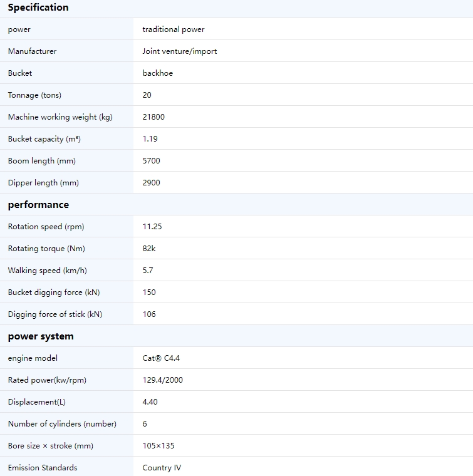The image size is (473, 476).
Task: Click the 'backhoe' bucket value
Action: coord(158,73)
